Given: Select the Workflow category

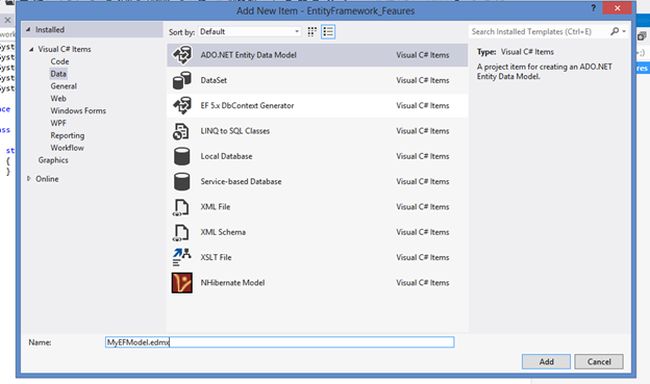Looking at the screenshot, I should (67, 148).
